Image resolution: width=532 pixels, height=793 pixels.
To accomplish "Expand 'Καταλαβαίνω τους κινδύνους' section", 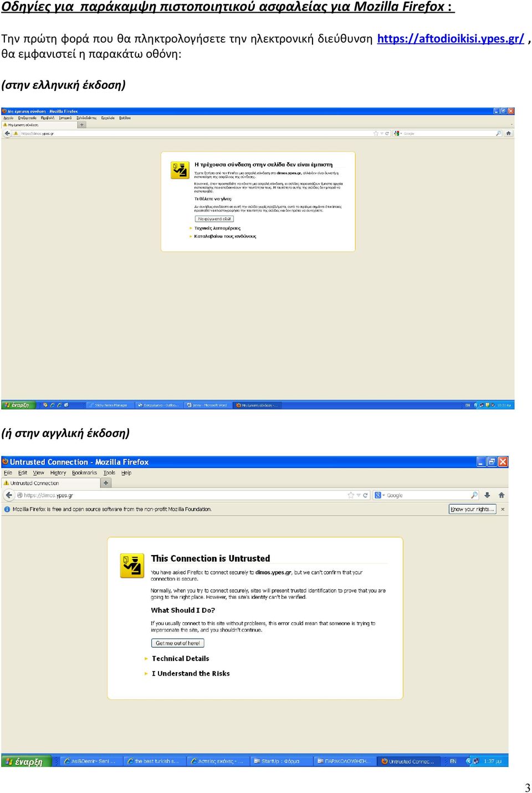I will point(223,236).
